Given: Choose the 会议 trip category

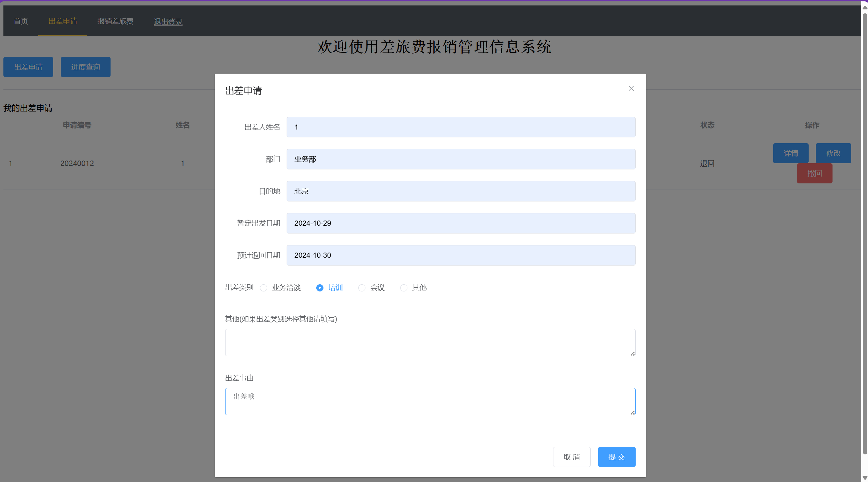Looking at the screenshot, I should [362, 288].
